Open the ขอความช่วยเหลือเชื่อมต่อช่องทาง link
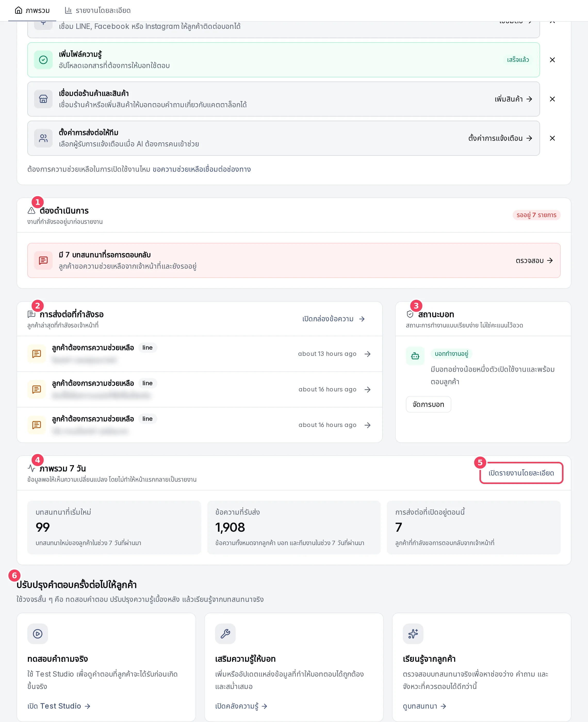This screenshot has width=588, height=722. coord(201,169)
